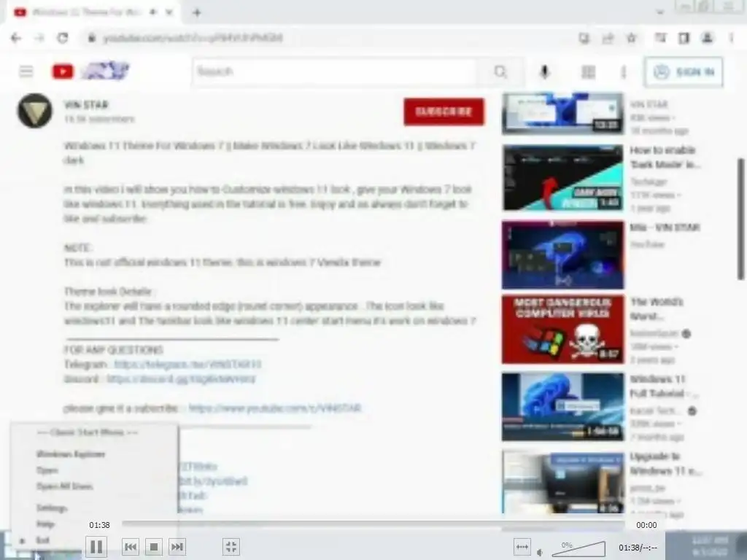Screen dimensions: 747x560
Task: Open 'Upgrade to Windows 11' thumbnail
Action: (x=562, y=483)
